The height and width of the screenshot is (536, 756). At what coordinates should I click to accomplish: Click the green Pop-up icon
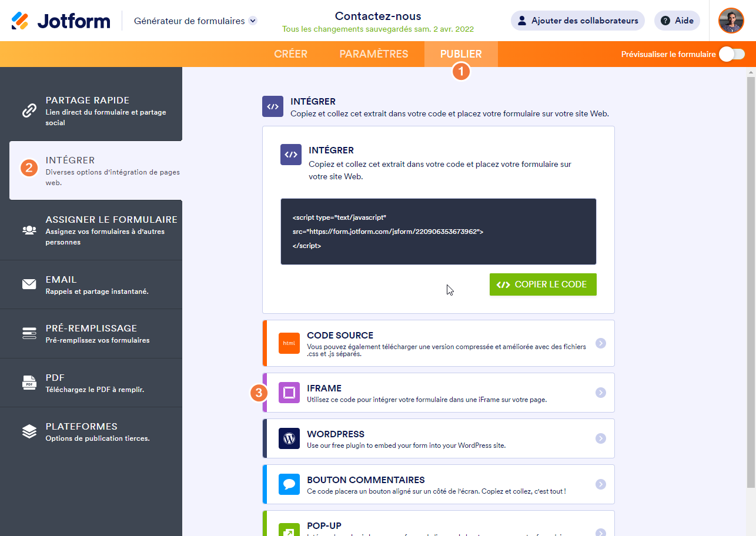click(289, 530)
